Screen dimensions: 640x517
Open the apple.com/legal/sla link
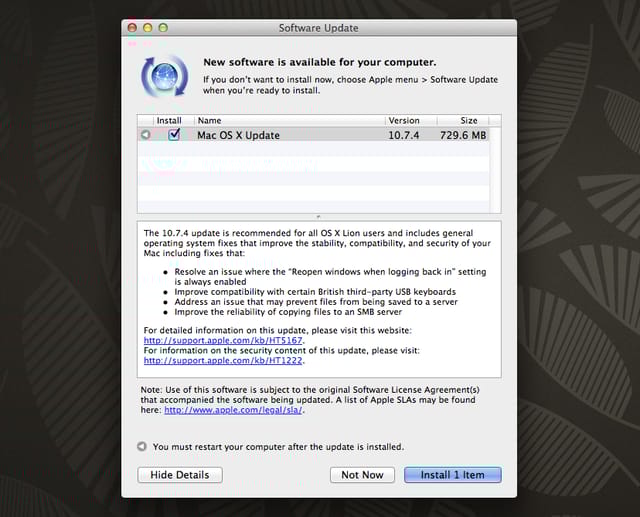233,410
